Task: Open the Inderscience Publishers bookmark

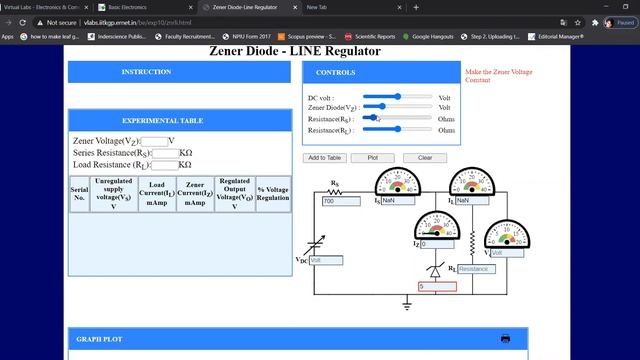Action: click(117, 37)
